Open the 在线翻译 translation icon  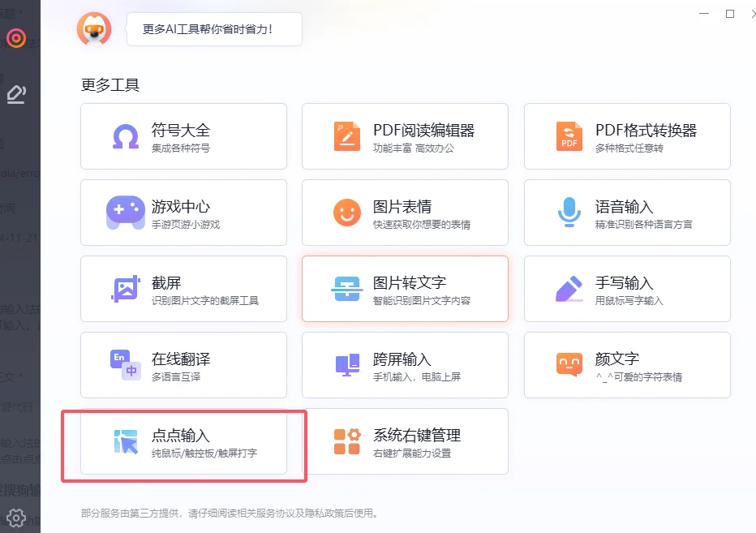pyautogui.click(x=126, y=364)
